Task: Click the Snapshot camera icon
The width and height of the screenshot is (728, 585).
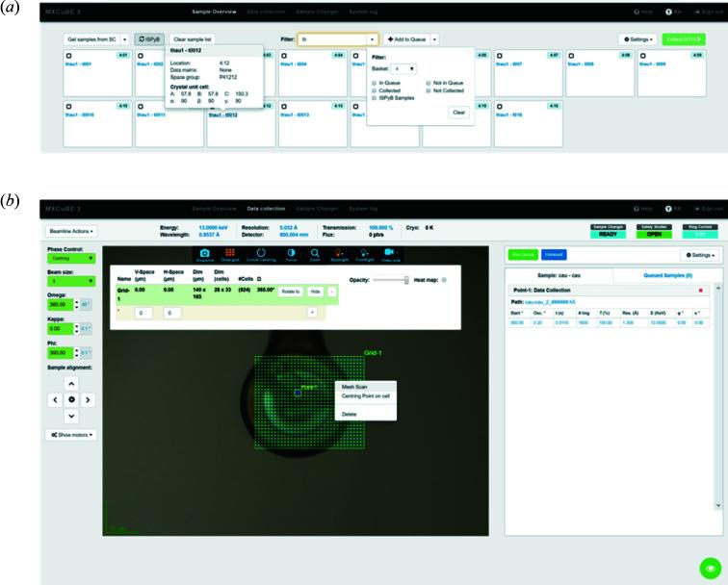Action: 203,255
